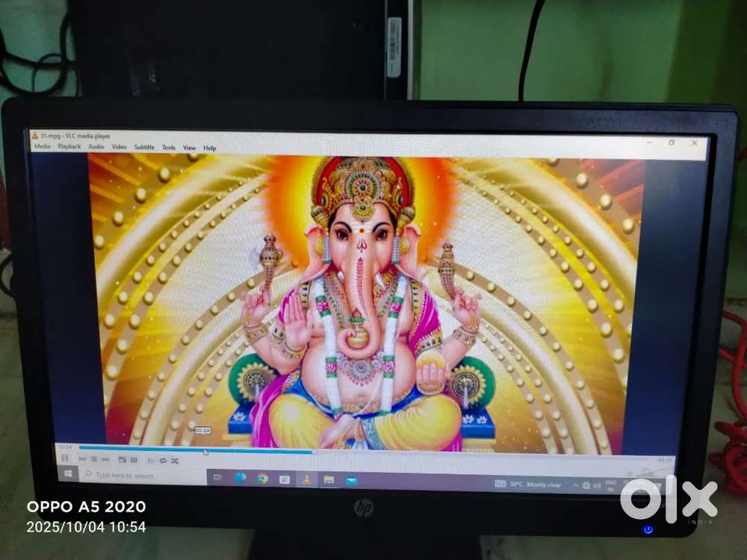This screenshot has width=747, height=560.
Task: Expand the Subtitle menu
Action: 144,147
